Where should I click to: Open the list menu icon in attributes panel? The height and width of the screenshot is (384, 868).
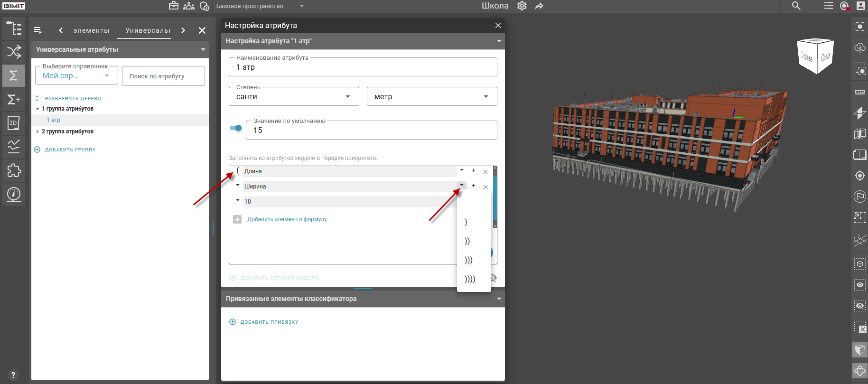[x=38, y=30]
